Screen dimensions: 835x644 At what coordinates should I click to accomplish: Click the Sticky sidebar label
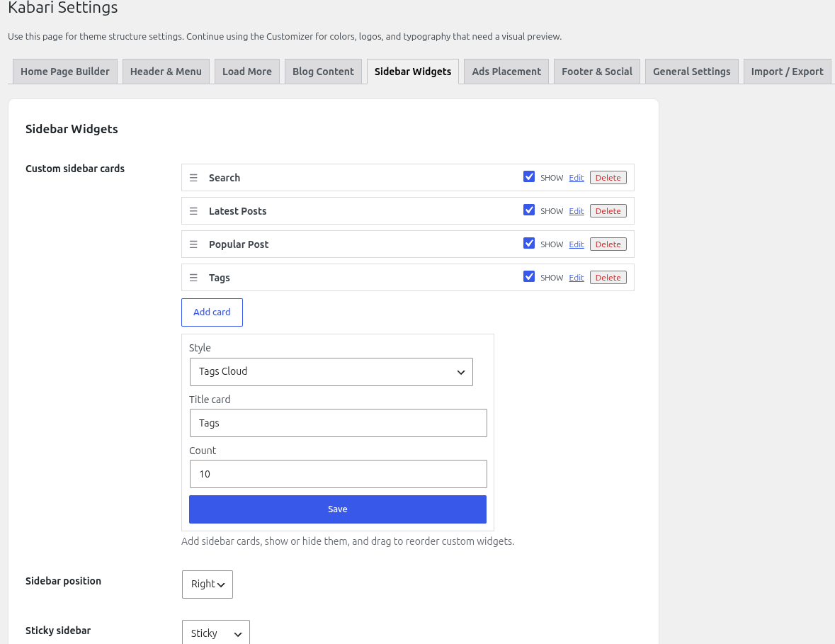tap(58, 631)
